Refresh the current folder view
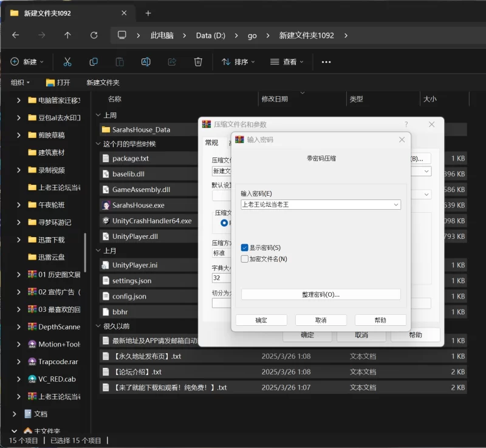The height and width of the screenshot is (448, 486). tap(94, 35)
